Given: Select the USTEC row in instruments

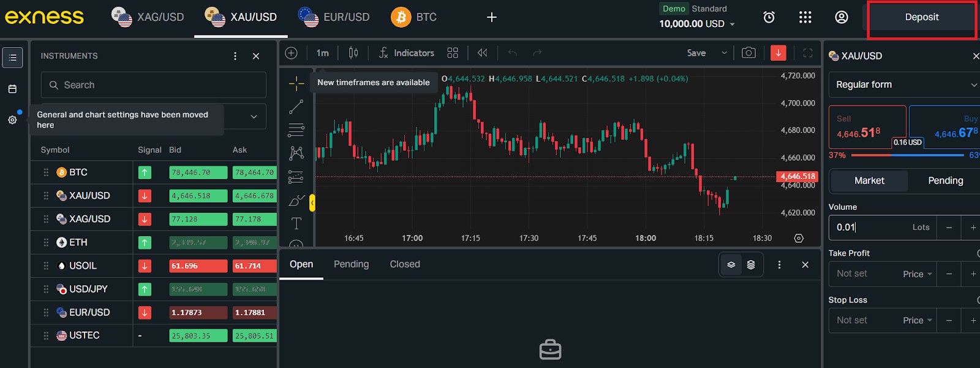Looking at the screenshot, I should (154, 335).
